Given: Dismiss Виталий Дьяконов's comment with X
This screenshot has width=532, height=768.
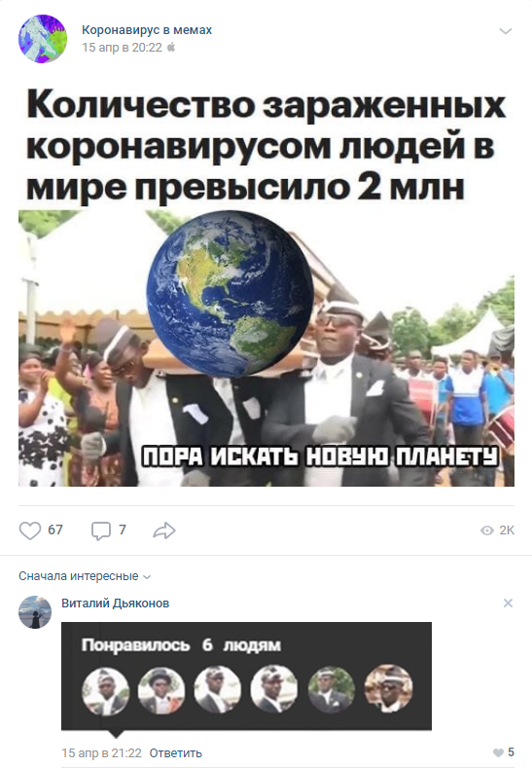Looking at the screenshot, I should [508, 603].
